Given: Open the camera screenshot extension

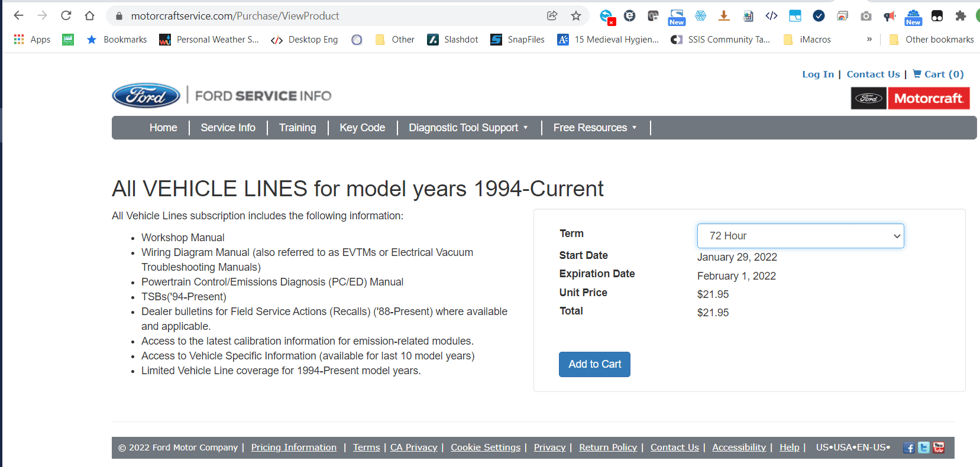Looking at the screenshot, I should [x=866, y=16].
